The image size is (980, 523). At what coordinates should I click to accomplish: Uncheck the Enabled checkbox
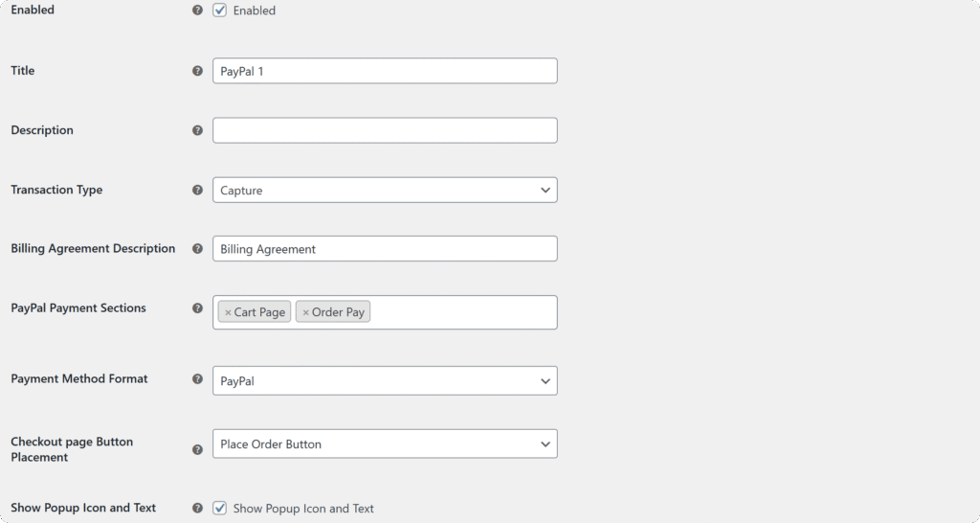[220, 11]
